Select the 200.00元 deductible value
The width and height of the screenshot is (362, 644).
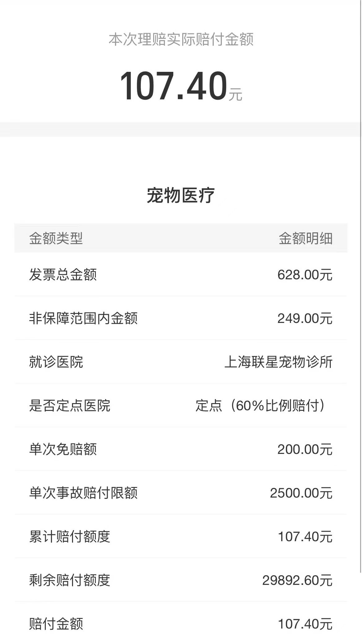pos(305,449)
